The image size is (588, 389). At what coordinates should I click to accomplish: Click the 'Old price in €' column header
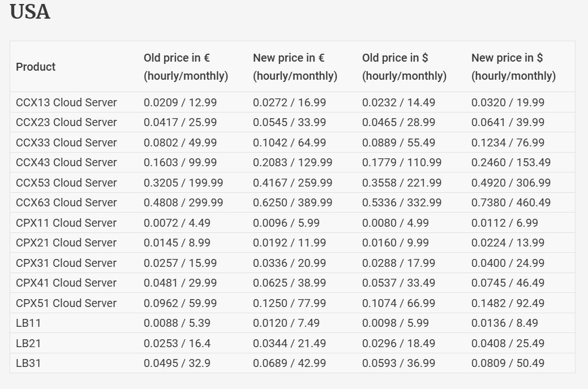point(186,67)
